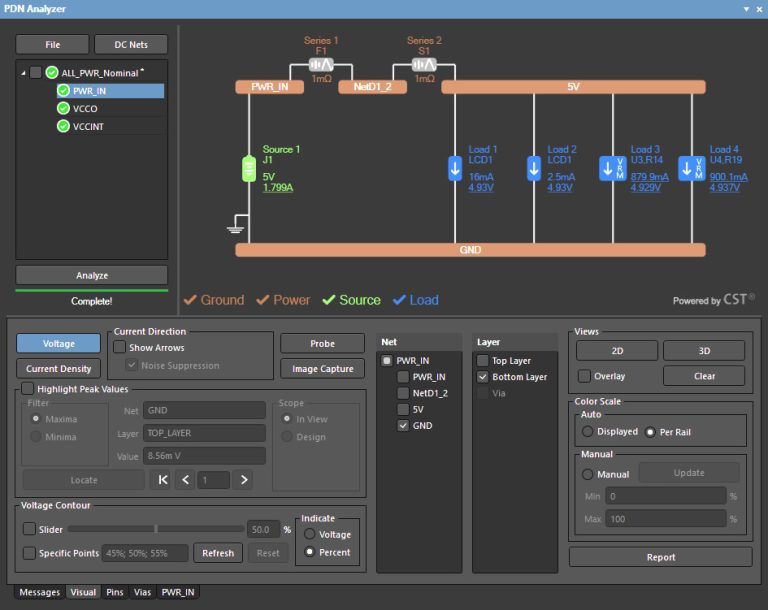Switch to the Visual tab
Screen dimensions: 768x610
click(83, 592)
